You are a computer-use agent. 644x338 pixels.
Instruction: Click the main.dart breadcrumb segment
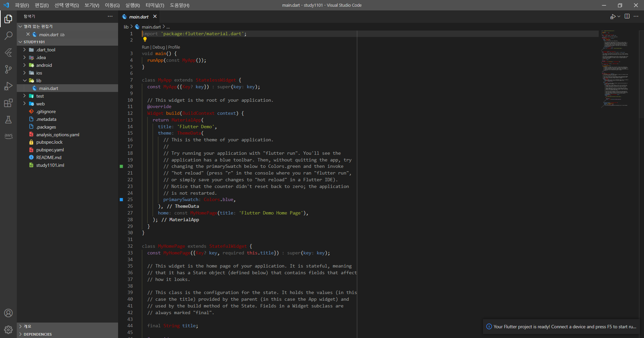click(x=151, y=27)
